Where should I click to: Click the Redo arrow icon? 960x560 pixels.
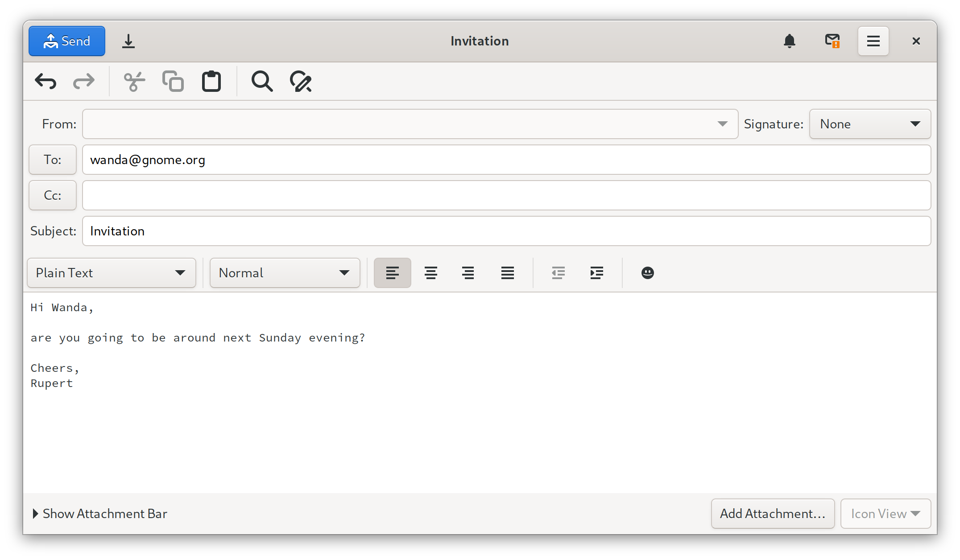pyautogui.click(x=84, y=82)
